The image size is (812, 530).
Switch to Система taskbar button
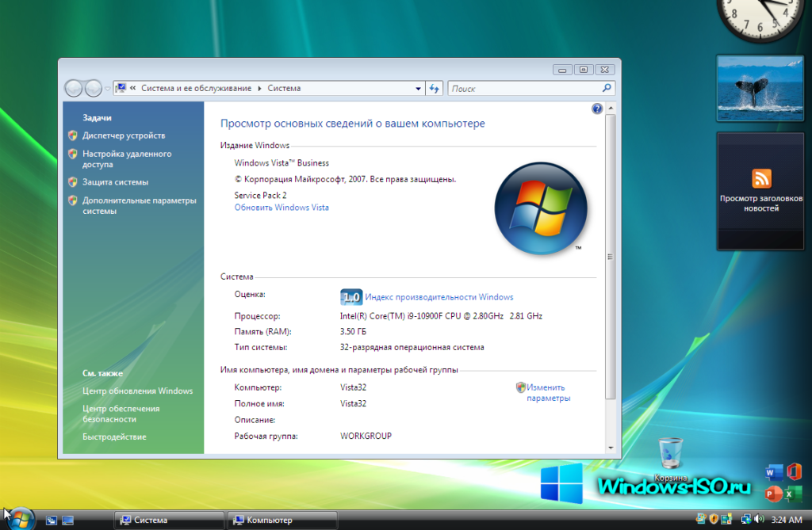click(169, 520)
